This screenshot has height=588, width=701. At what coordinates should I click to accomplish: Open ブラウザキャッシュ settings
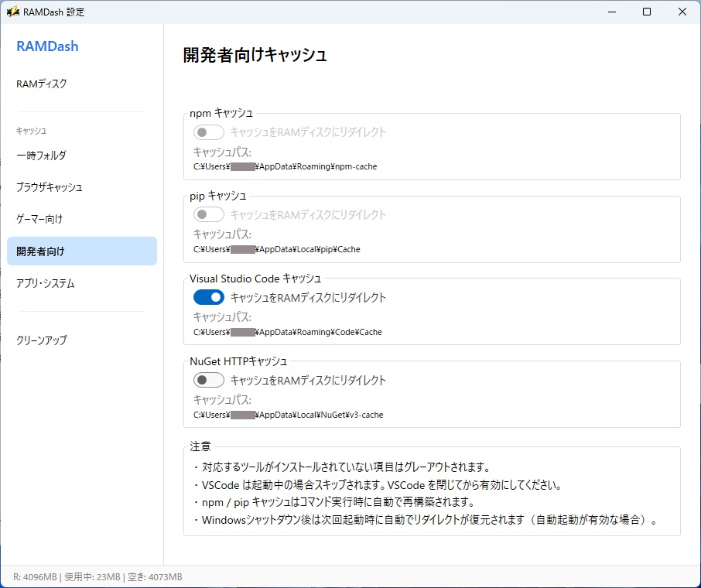tap(50, 187)
